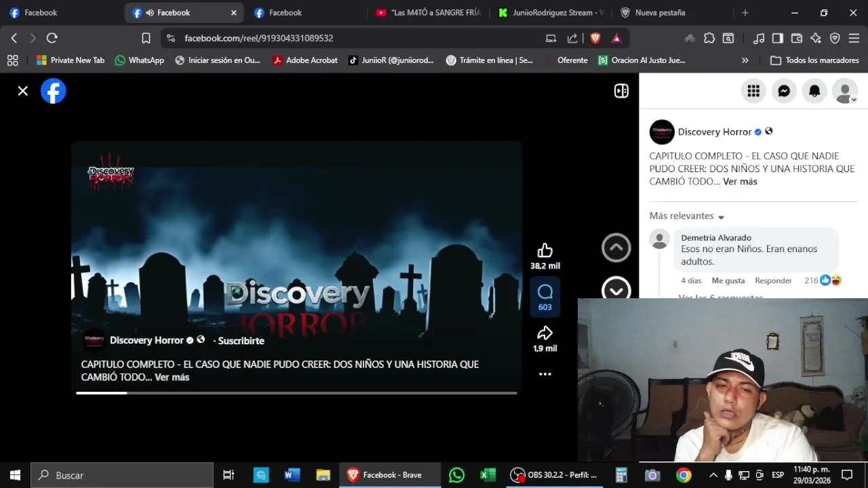Go to Facebook home via logo
The width and height of the screenshot is (868, 488).
tap(54, 91)
